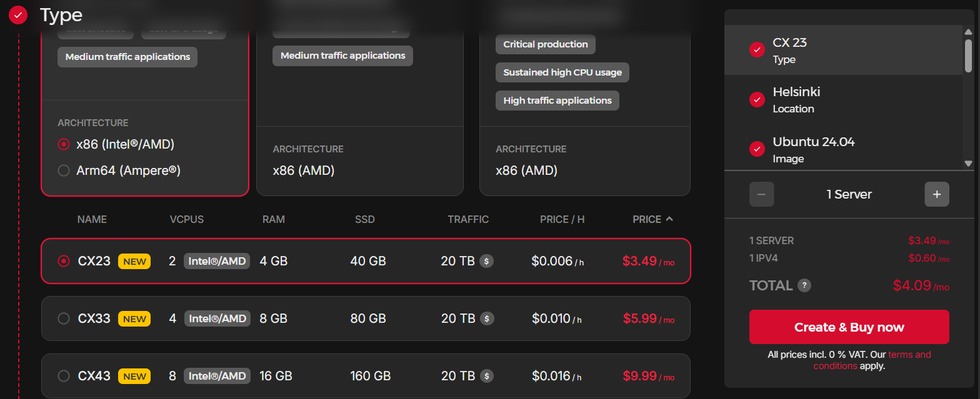Jump to CX 23 Type in summary
Viewport: 980px width, 399px height.
tap(843, 50)
